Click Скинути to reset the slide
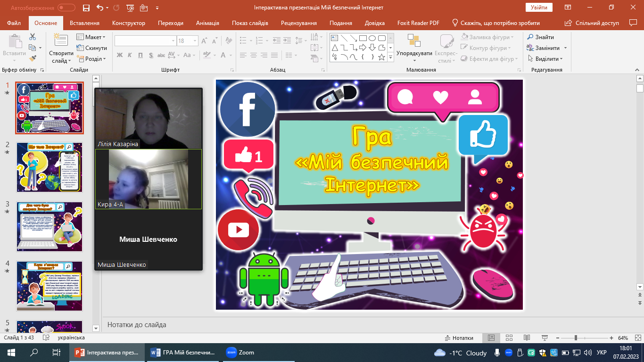Viewport: 644px width, 362px height. click(x=91, y=48)
